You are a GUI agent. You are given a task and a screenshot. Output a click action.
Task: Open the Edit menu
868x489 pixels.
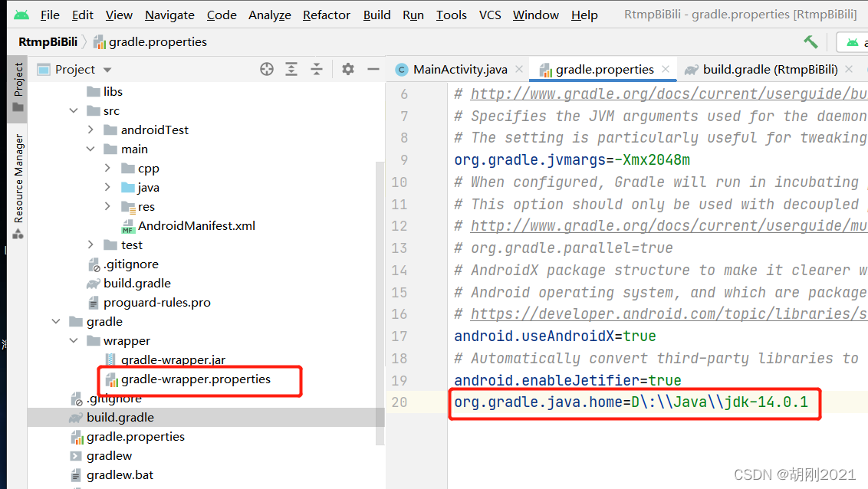click(83, 15)
